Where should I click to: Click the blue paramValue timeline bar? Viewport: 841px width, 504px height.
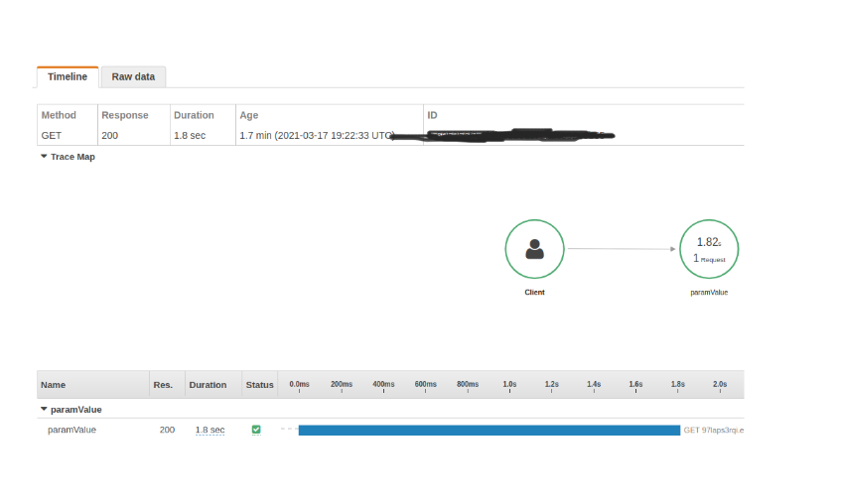pyautogui.click(x=490, y=430)
